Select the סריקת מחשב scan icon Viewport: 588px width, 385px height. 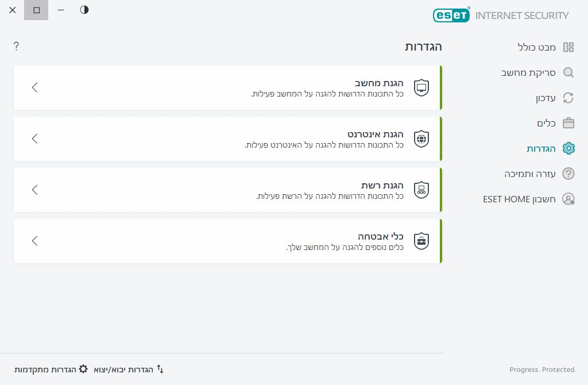click(568, 72)
